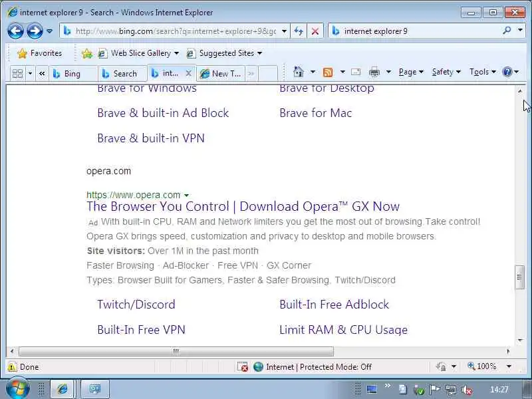Switch to the Search tab
Screen dimensions: 532x399
point(122,74)
